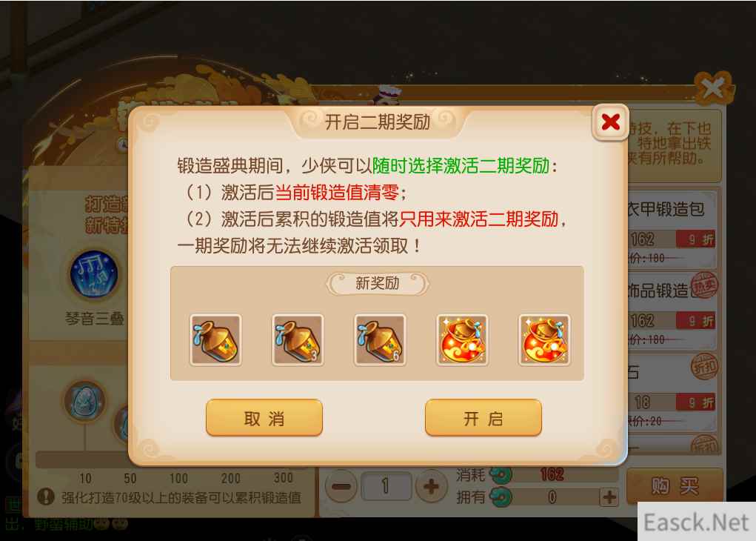Close the background forge panel X

pyautogui.click(x=714, y=88)
